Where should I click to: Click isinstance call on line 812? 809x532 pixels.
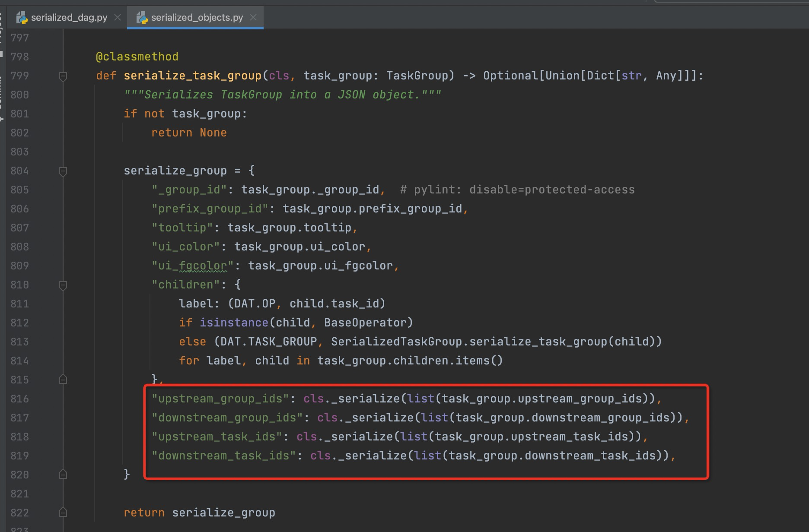click(234, 323)
